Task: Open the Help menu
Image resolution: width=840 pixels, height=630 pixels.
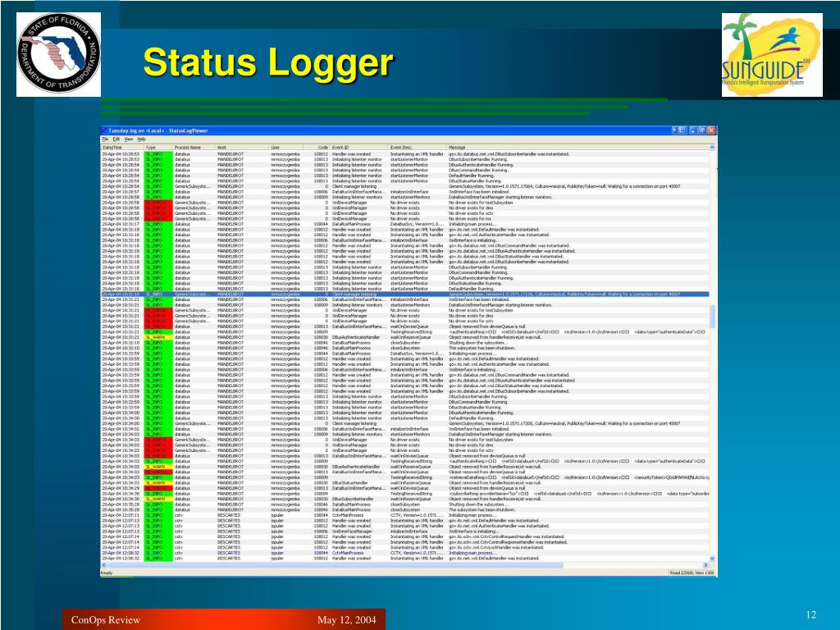Action: tap(141, 139)
